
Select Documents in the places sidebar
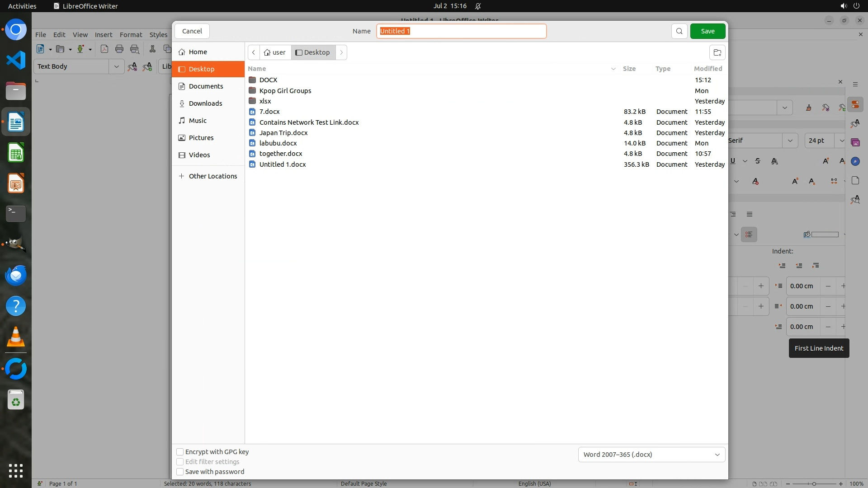click(x=206, y=86)
